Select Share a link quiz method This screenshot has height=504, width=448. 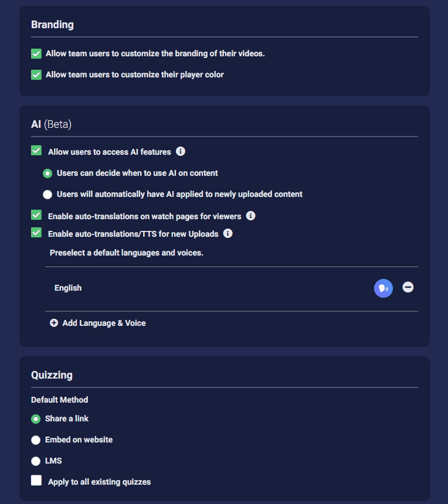[x=36, y=419]
